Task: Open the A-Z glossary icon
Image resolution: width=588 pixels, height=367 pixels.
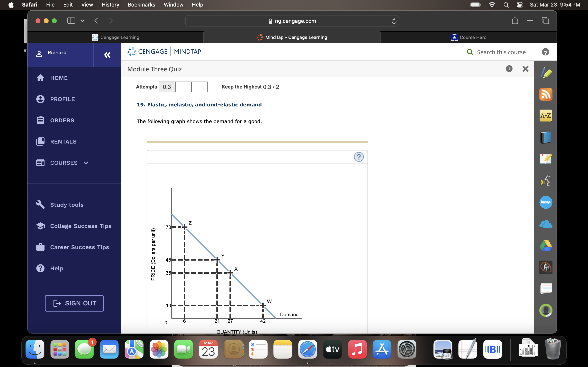Action: point(546,116)
